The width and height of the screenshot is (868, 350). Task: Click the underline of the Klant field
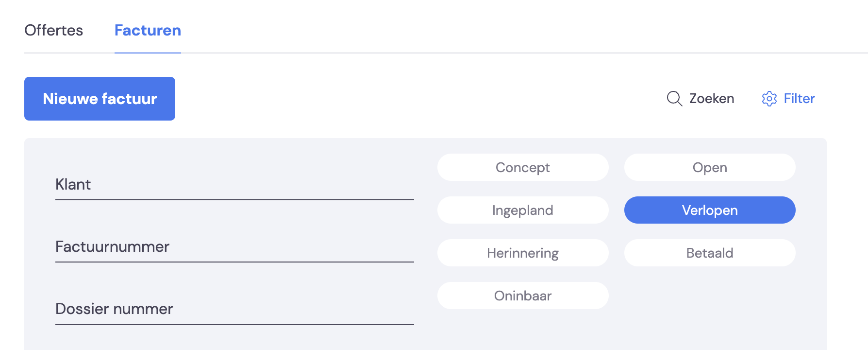tap(234, 200)
